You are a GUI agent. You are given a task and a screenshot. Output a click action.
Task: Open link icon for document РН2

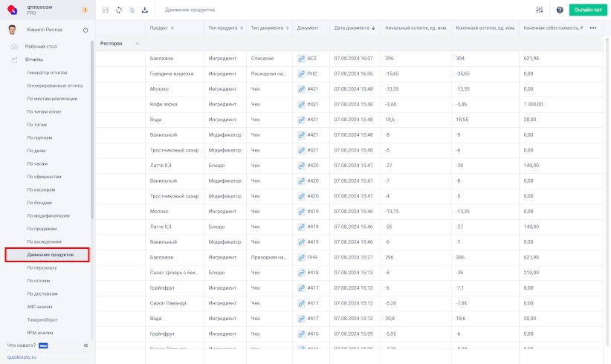pos(301,74)
